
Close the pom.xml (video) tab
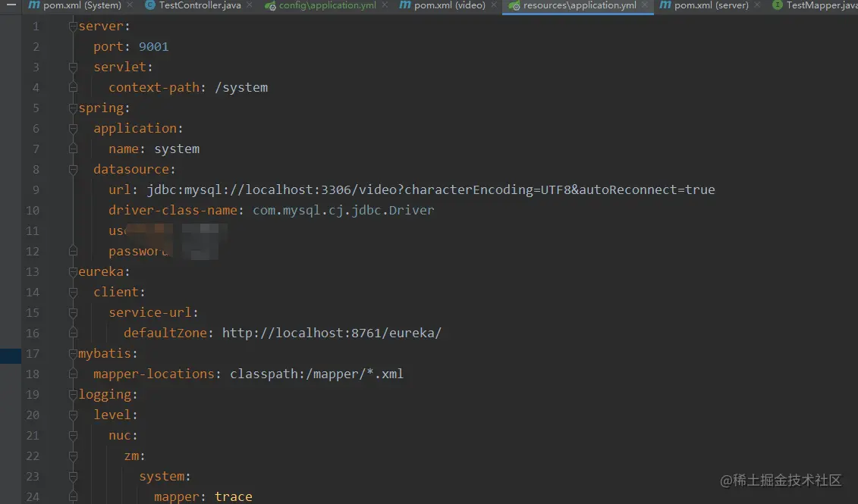pyautogui.click(x=494, y=5)
